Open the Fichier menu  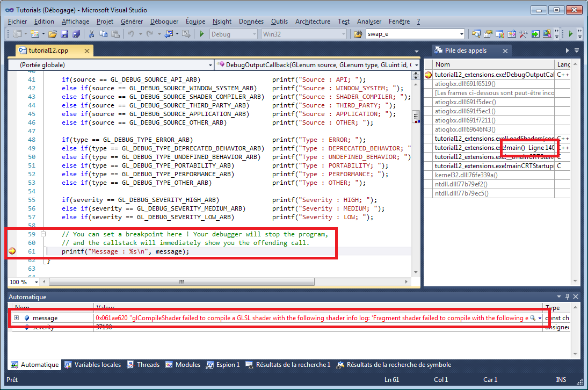pyautogui.click(x=17, y=21)
